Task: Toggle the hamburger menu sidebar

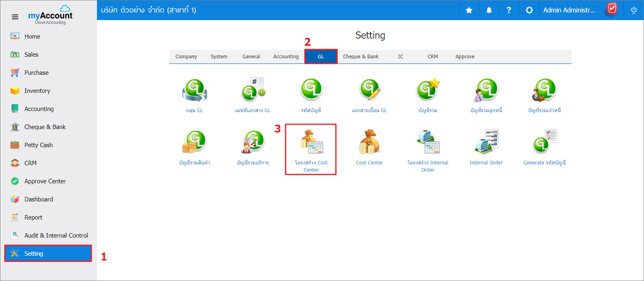Action: 15,17
